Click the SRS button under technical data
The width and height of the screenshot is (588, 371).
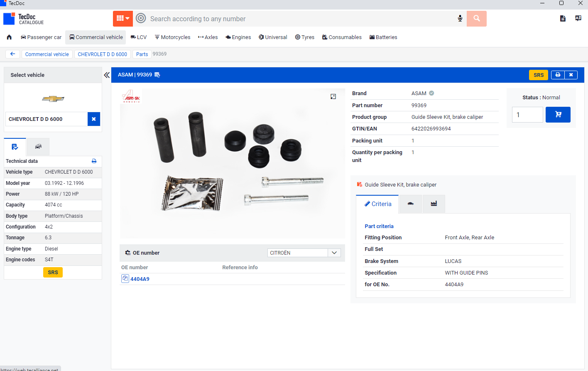coord(53,272)
